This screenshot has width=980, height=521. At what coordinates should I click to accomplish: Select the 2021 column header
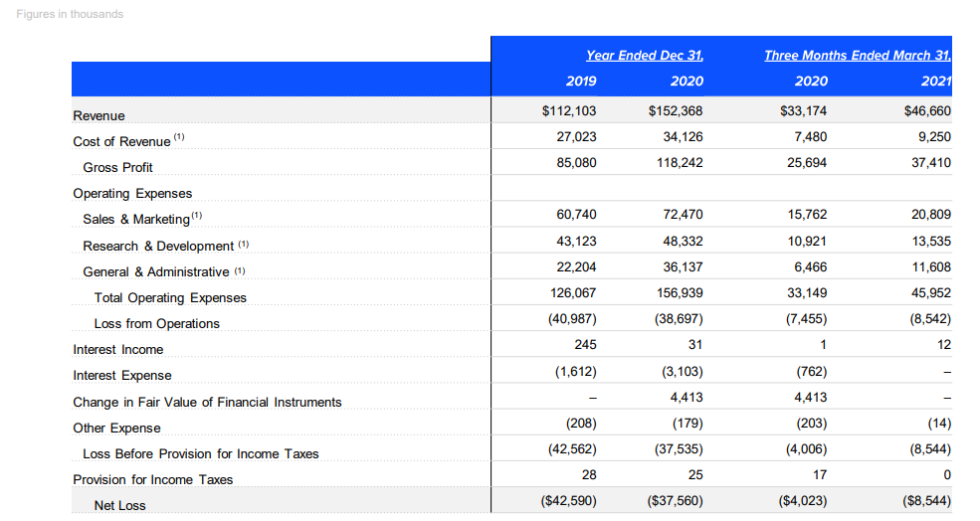[936, 82]
